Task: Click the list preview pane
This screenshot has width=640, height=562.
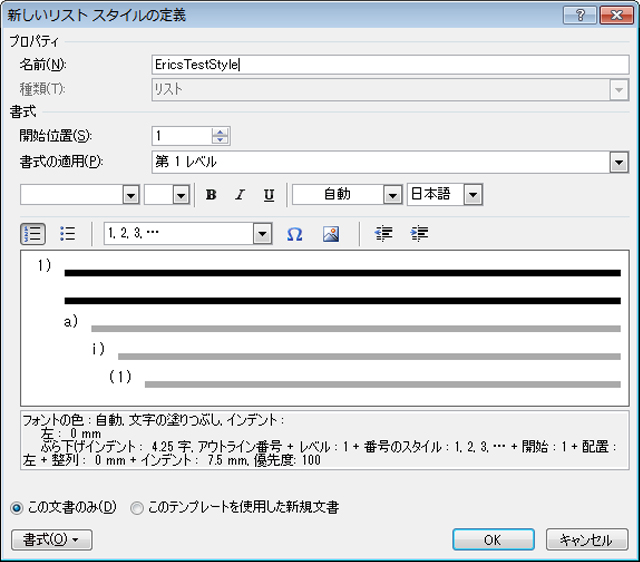Action: (324, 328)
